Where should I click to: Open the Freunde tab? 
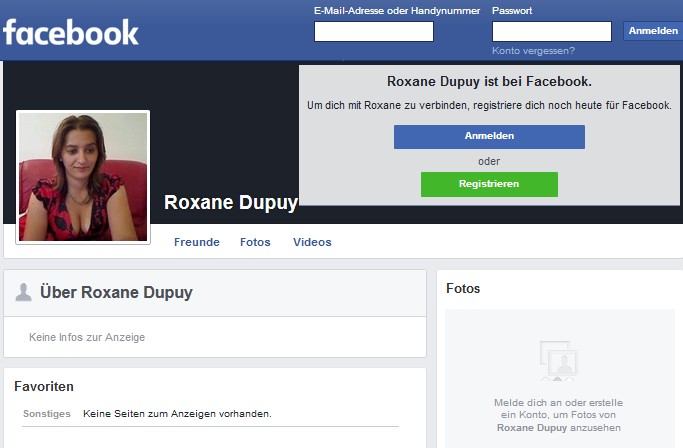196,242
